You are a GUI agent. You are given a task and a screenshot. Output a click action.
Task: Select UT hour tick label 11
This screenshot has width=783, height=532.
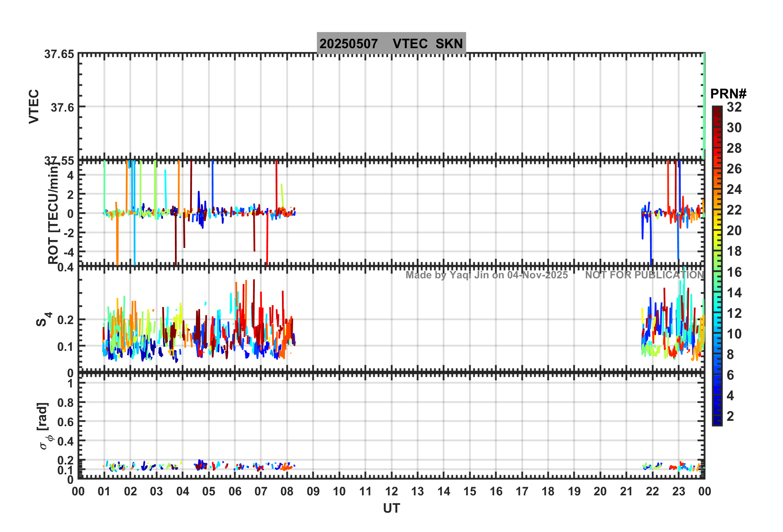(365, 491)
